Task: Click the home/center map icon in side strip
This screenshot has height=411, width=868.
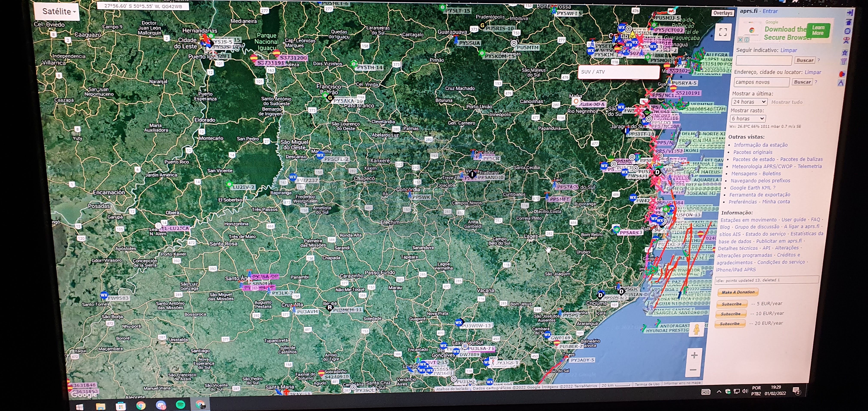Action: [x=849, y=22]
